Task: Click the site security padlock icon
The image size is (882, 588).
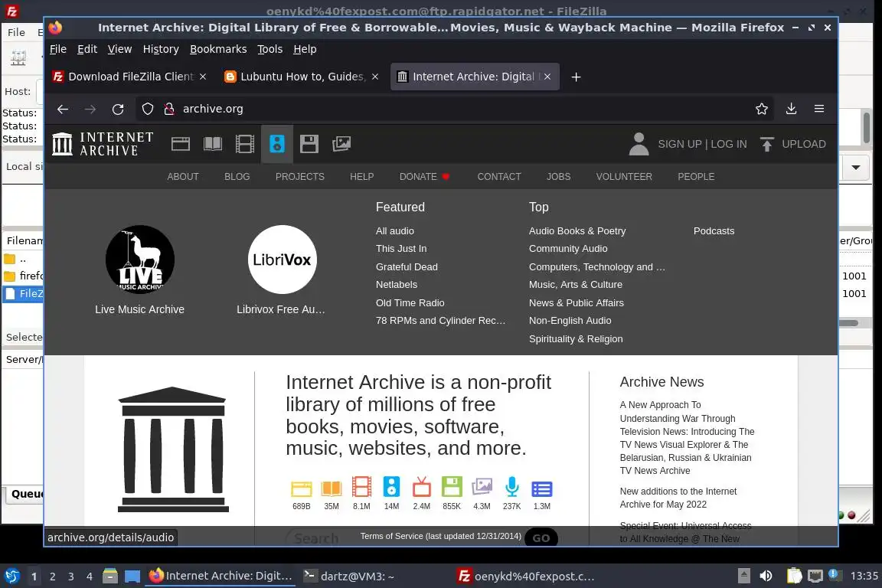Action: point(168,109)
